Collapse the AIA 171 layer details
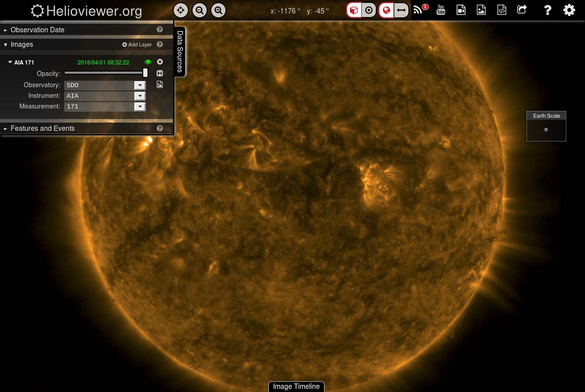The image size is (585, 392). coord(10,62)
